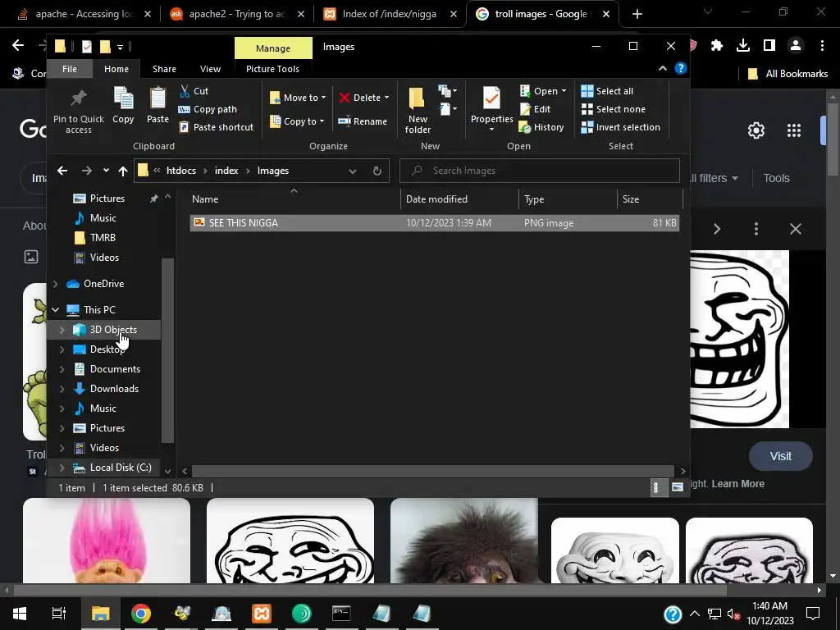Click the Visit button in the image preview
840x630 pixels.
pos(781,456)
